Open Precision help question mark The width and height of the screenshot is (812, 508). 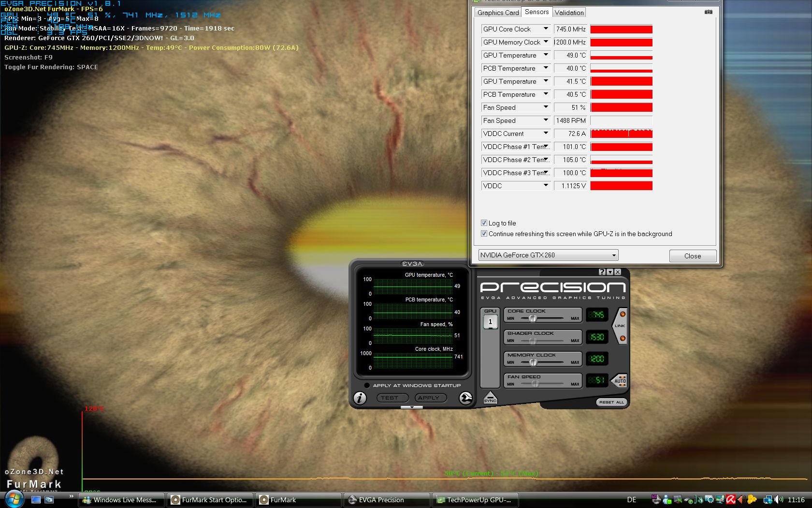click(602, 272)
